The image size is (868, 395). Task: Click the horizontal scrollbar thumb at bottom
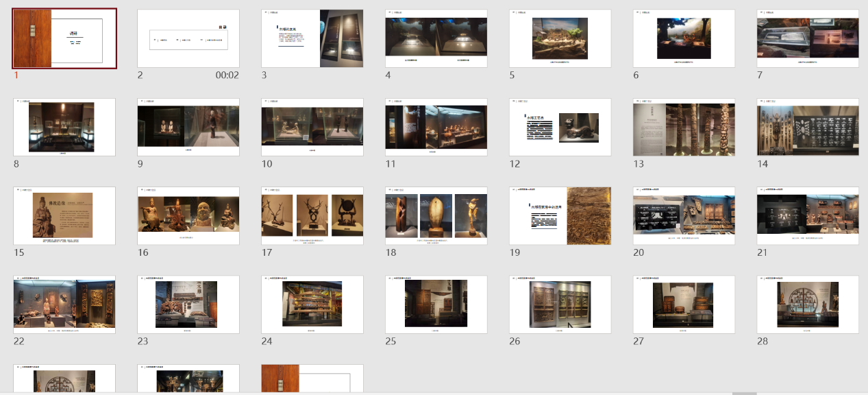click(x=744, y=393)
